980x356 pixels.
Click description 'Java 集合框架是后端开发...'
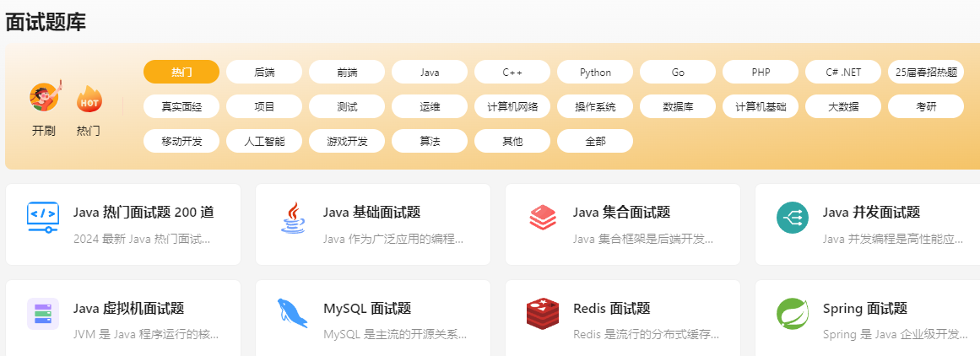click(643, 240)
